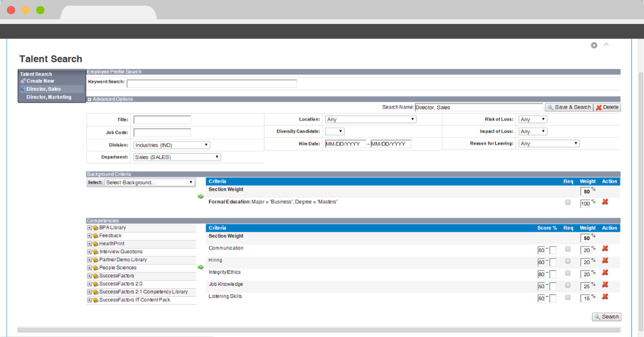The image size is (644, 337).
Task: Toggle Req checkbox for Formal Education
Action: coord(568,202)
